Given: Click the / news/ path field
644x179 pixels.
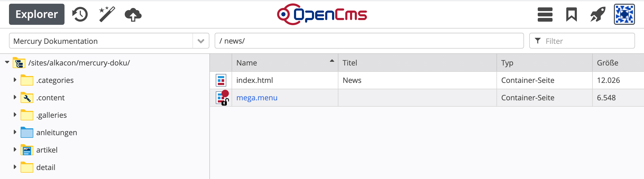Looking at the screenshot, I should [x=369, y=41].
